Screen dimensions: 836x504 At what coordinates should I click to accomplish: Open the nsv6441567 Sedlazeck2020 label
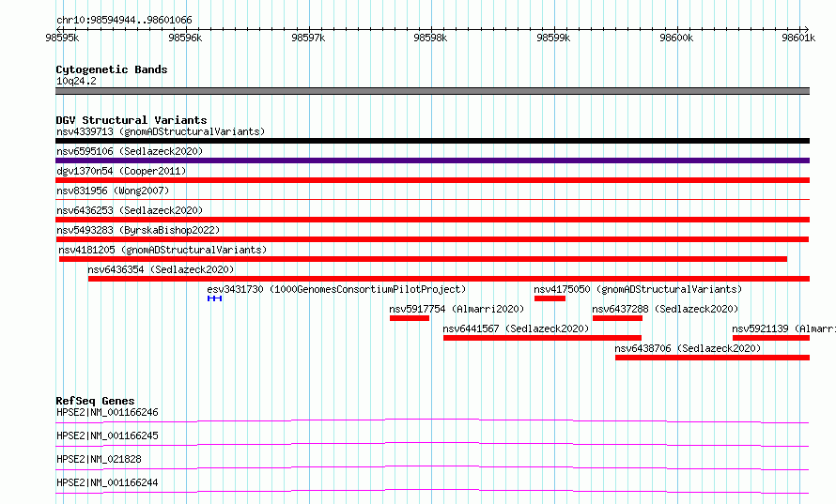[516, 328]
